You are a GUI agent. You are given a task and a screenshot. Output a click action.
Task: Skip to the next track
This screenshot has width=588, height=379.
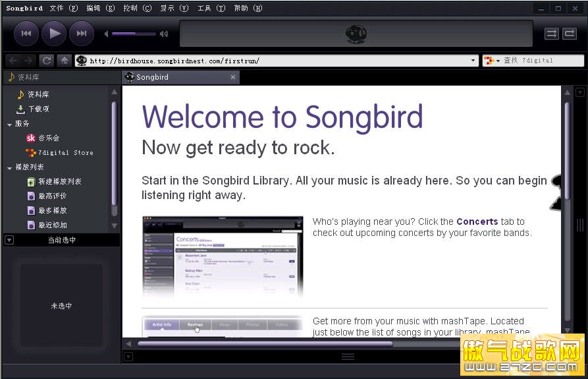(82, 34)
